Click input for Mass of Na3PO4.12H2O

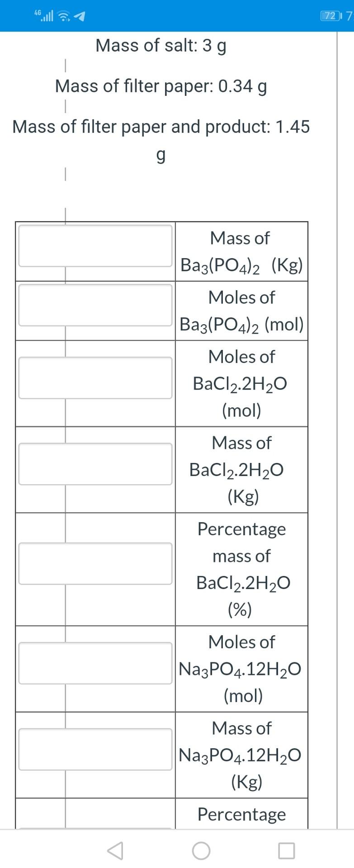click(x=95, y=749)
